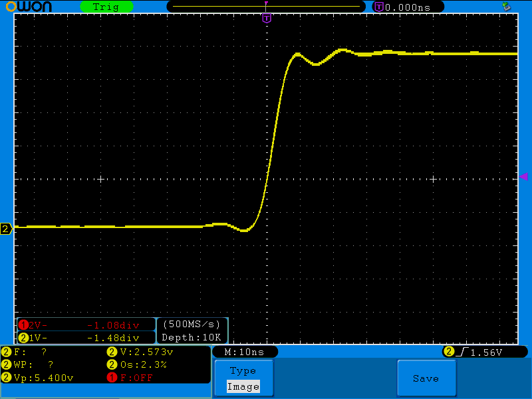The height and width of the screenshot is (399, 532).
Task: Click the -1.48div channel 2 offset
Action: click(113, 338)
